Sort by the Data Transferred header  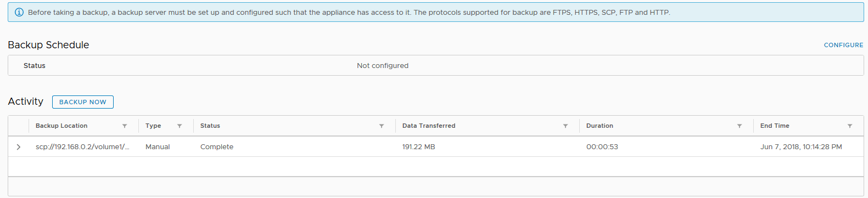pos(429,126)
